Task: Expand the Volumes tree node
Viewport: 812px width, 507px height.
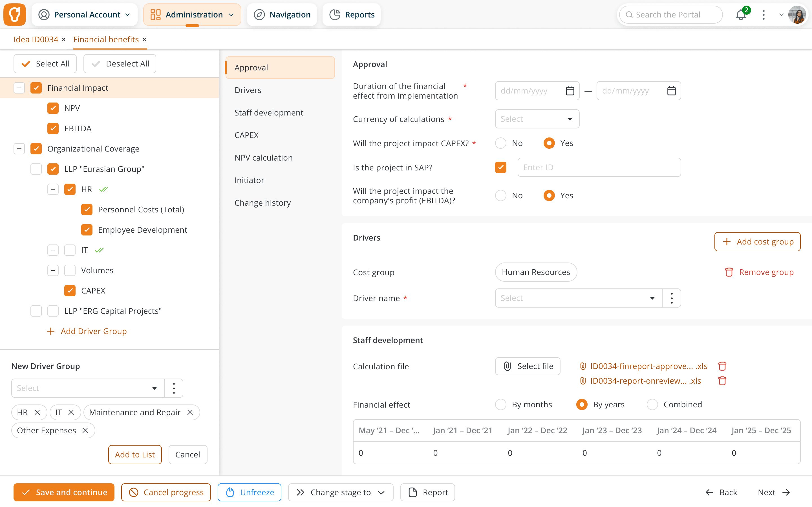Action: (x=53, y=270)
